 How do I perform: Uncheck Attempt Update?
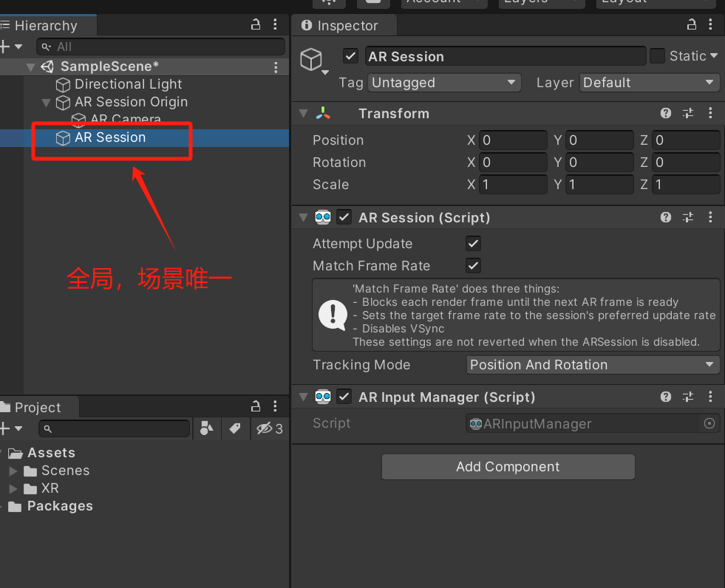[474, 244]
